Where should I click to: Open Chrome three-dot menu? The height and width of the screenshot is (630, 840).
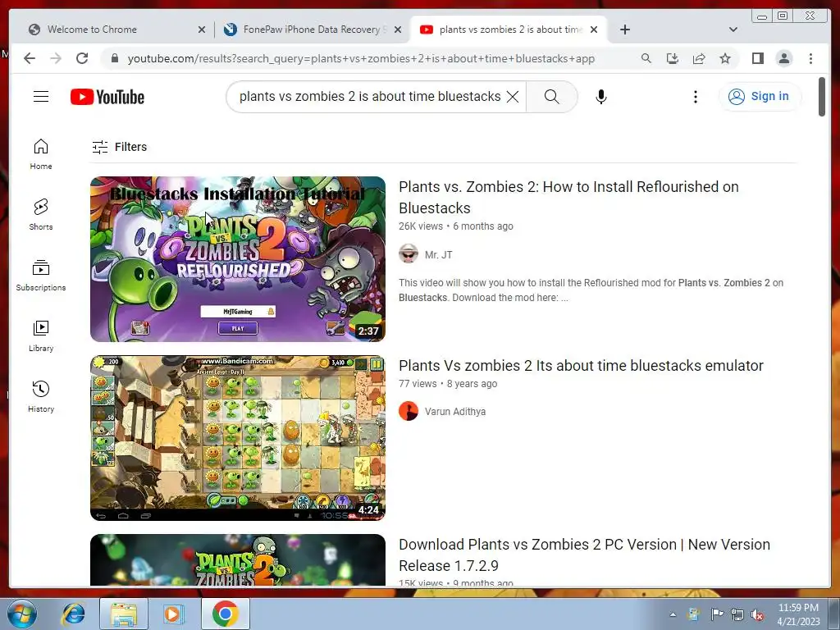(x=810, y=58)
